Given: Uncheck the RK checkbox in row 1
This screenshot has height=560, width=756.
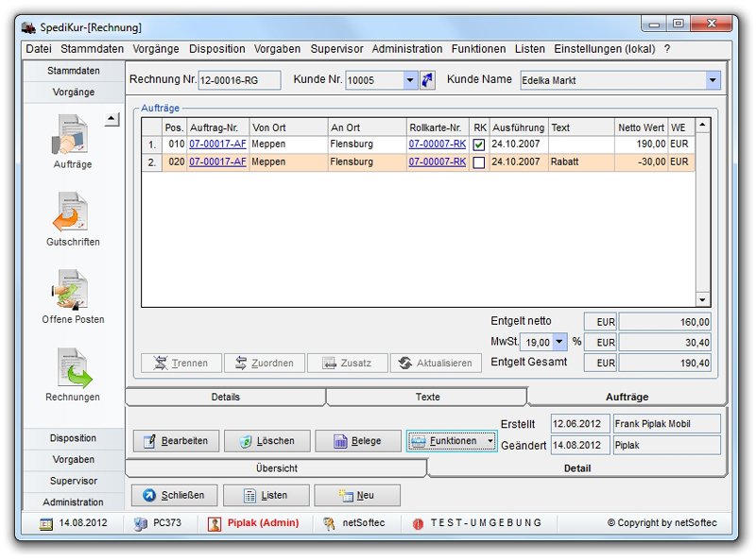Looking at the screenshot, I should pos(478,144).
